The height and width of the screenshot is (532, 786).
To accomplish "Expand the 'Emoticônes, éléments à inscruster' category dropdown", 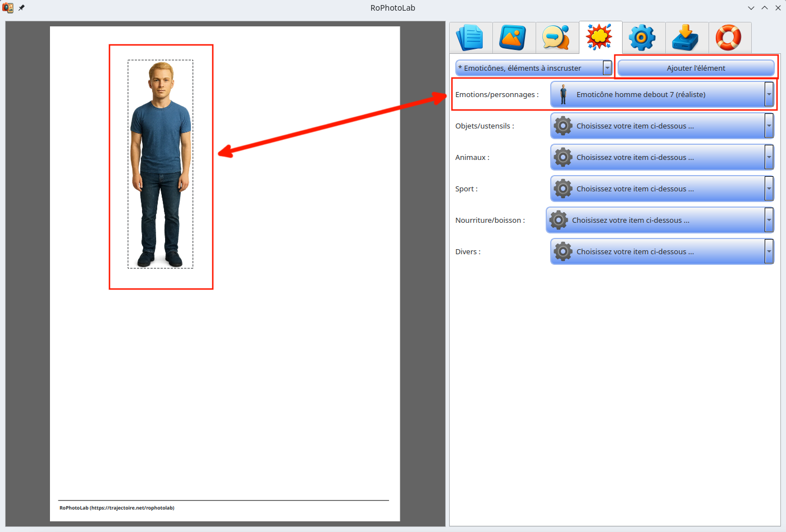I will [533, 68].
